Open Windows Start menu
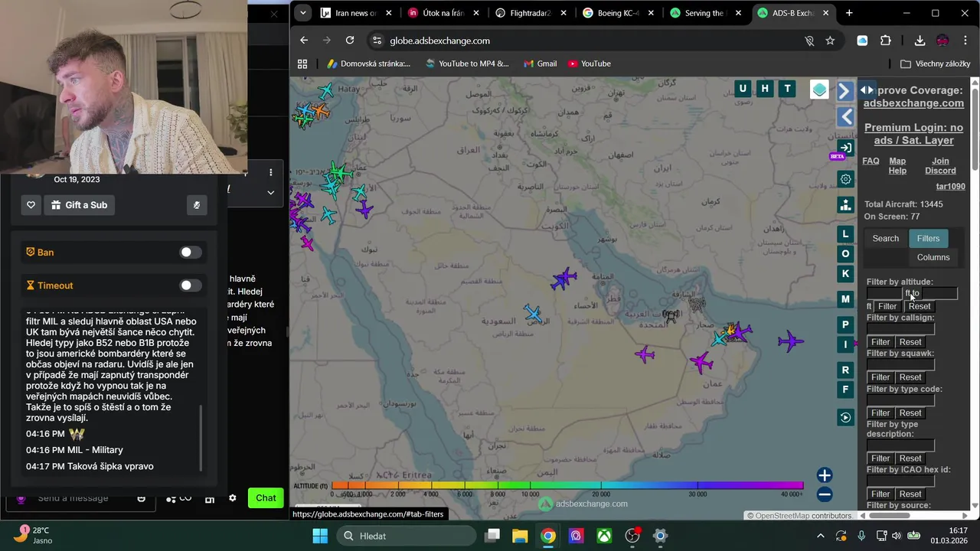980x551 pixels. 320,536
